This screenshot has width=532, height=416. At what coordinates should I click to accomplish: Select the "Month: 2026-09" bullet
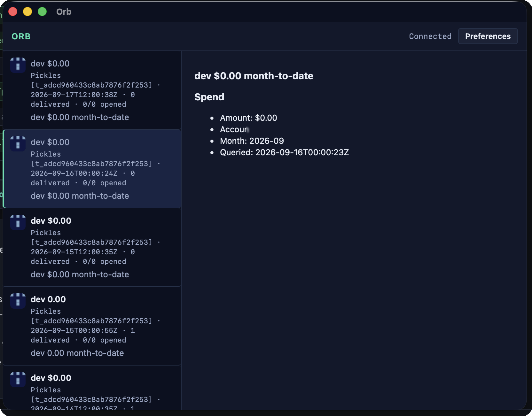(x=252, y=141)
